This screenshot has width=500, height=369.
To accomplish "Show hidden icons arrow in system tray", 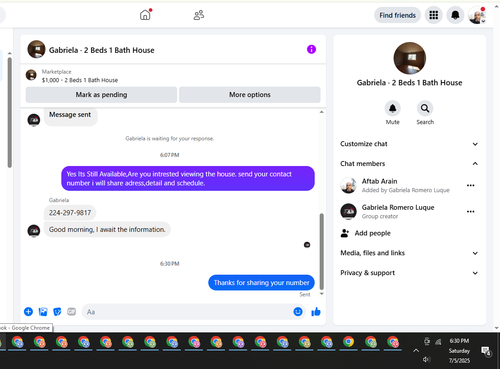I will coord(416,350).
